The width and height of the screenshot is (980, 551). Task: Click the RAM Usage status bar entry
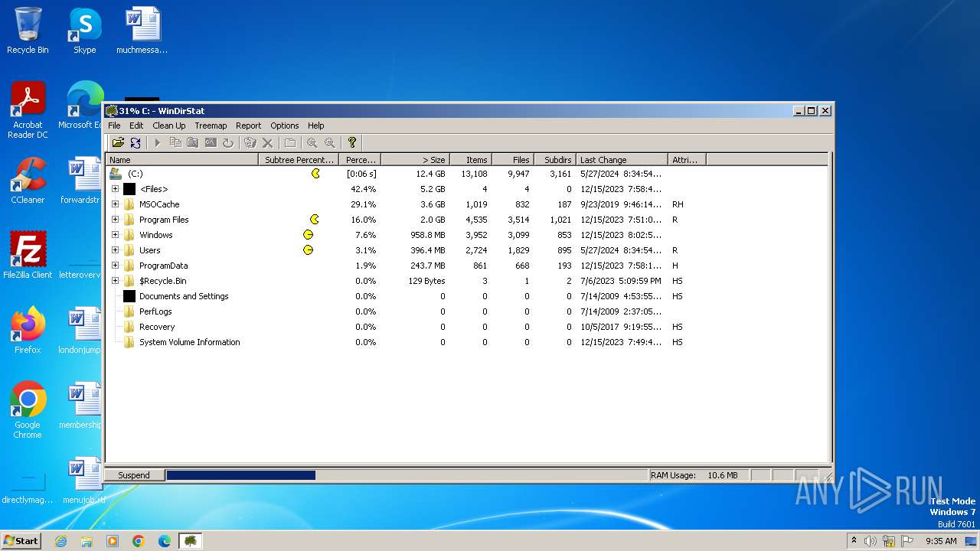click(698, 475)
